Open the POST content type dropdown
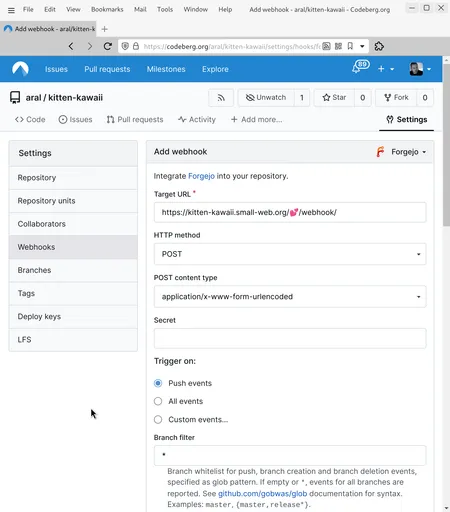 click(290, 297)
